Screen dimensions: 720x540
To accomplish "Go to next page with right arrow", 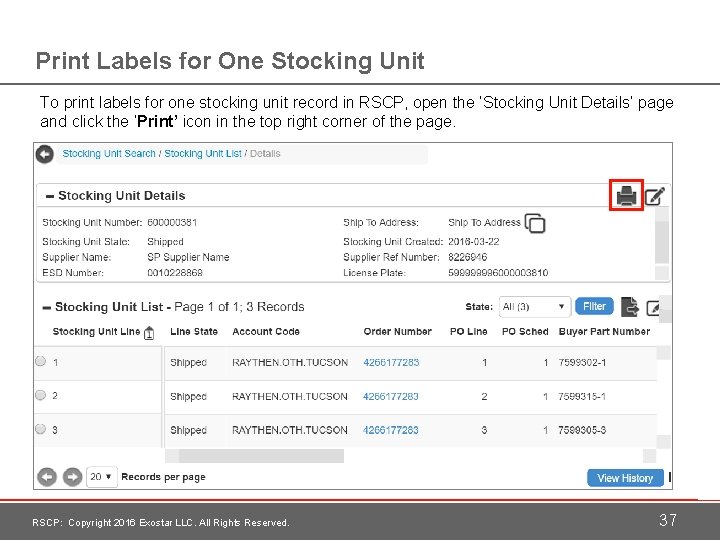I will 72,477.
